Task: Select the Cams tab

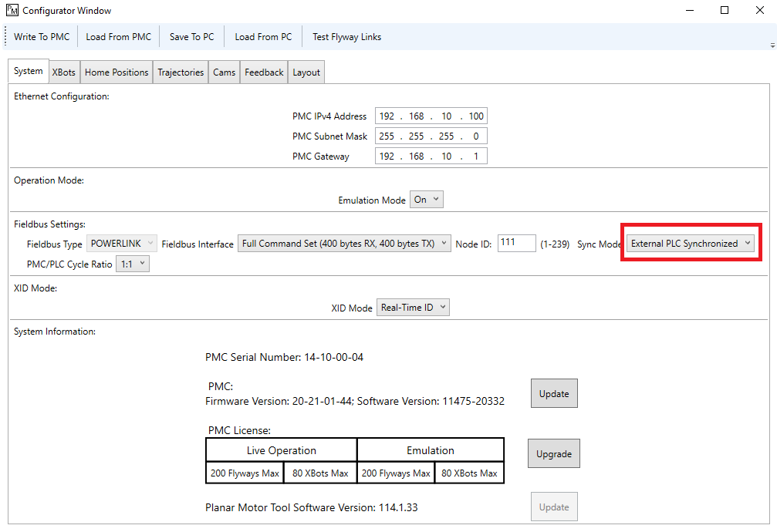Action: point(225,72)
